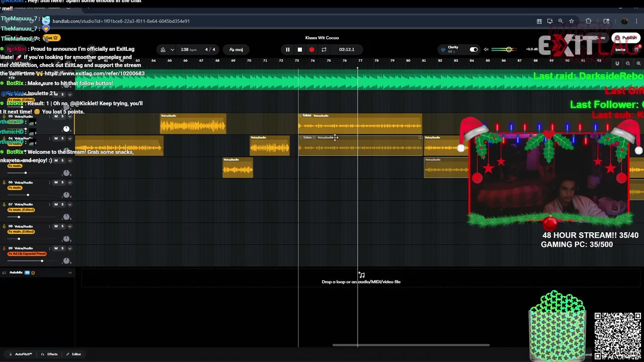Open Fx main. (Edited) on track 07
The height and width of the screenshot is (362, 644).
[x=21, y=210]
